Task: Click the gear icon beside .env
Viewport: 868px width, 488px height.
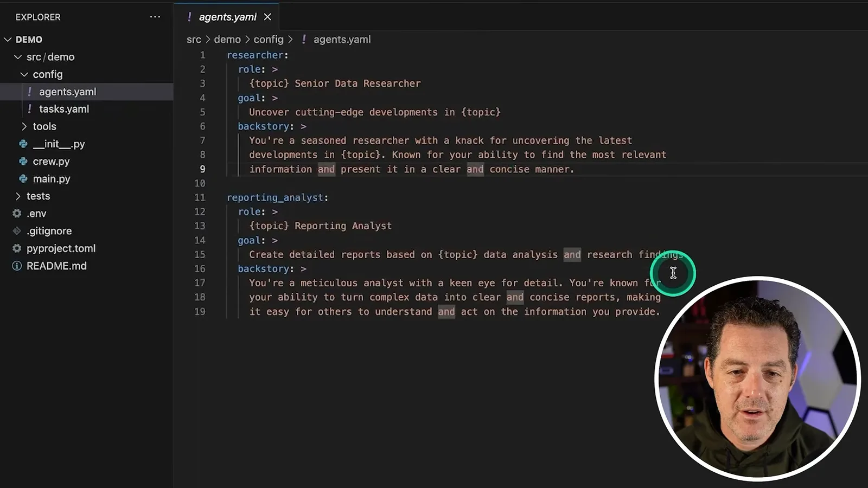Action: click(x=17, y=213)
